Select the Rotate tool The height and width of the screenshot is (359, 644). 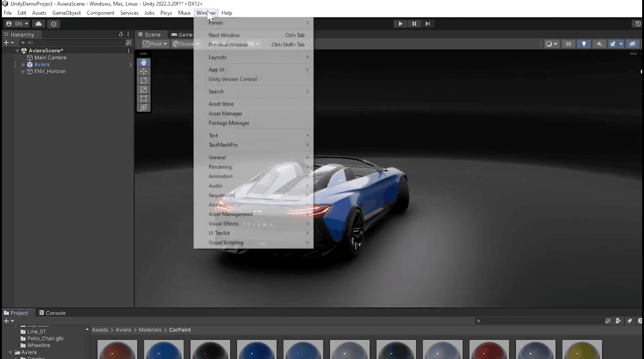click(x=144, y=80)
